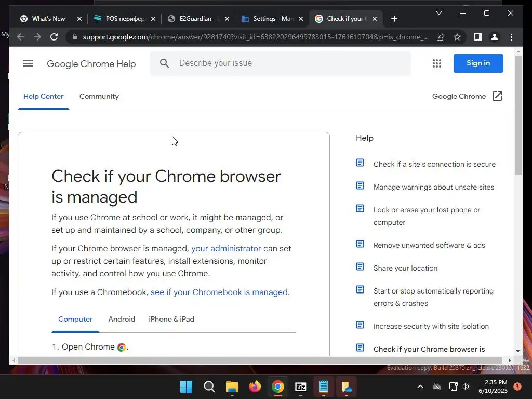The height and width of the screenshot is (399, 532).
Task: Open Chrome three-dot menu
Action: [511, 37]
